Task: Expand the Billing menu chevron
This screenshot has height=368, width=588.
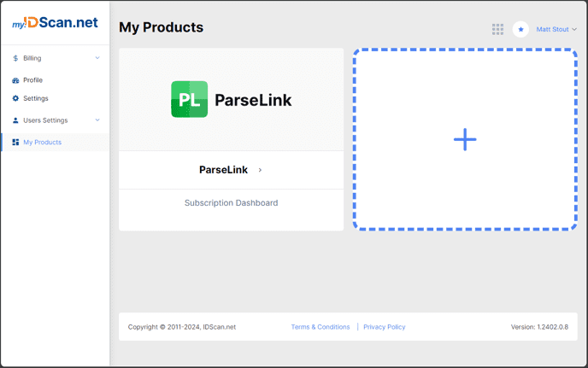Action: (97, 58)
